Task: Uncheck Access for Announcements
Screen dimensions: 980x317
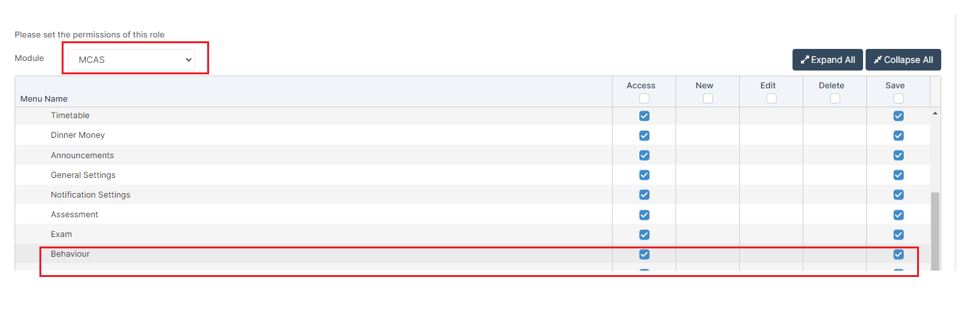Action: tap(644, 155)
